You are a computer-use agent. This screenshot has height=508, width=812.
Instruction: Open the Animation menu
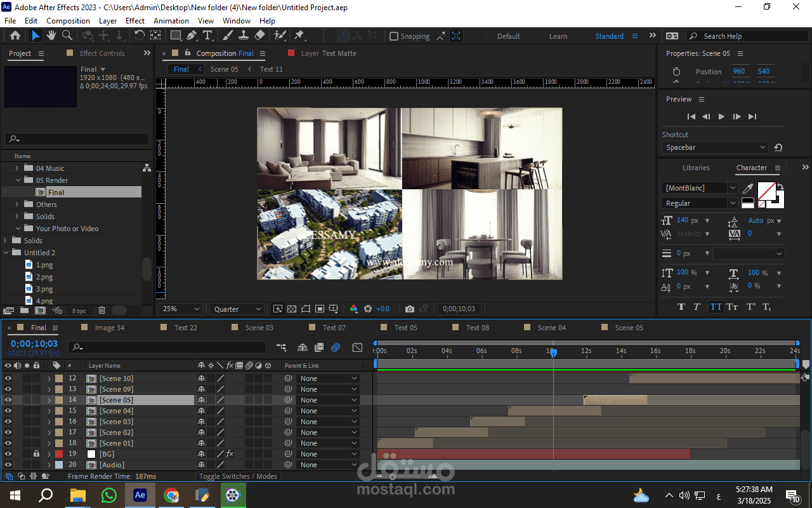tap(171, 20)
